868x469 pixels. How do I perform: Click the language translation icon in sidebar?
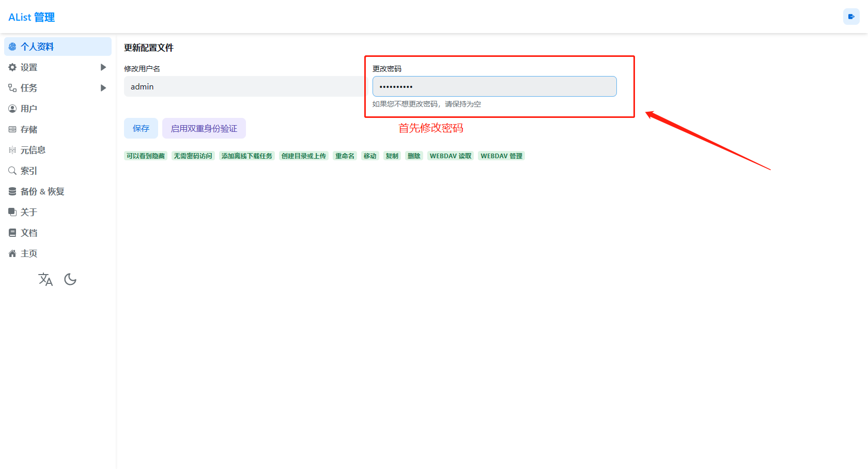tap(45, 280)
